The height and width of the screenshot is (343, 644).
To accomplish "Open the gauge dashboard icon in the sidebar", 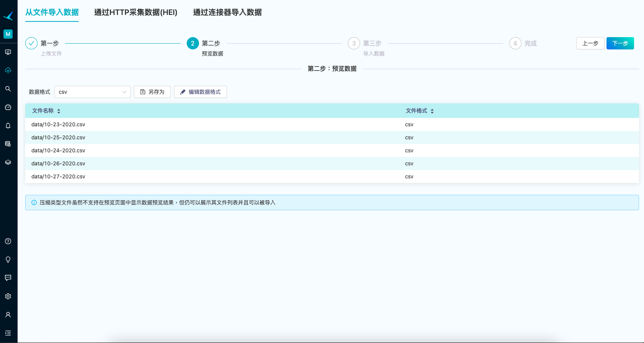I will pyautogui.click(x=8, y=107).
